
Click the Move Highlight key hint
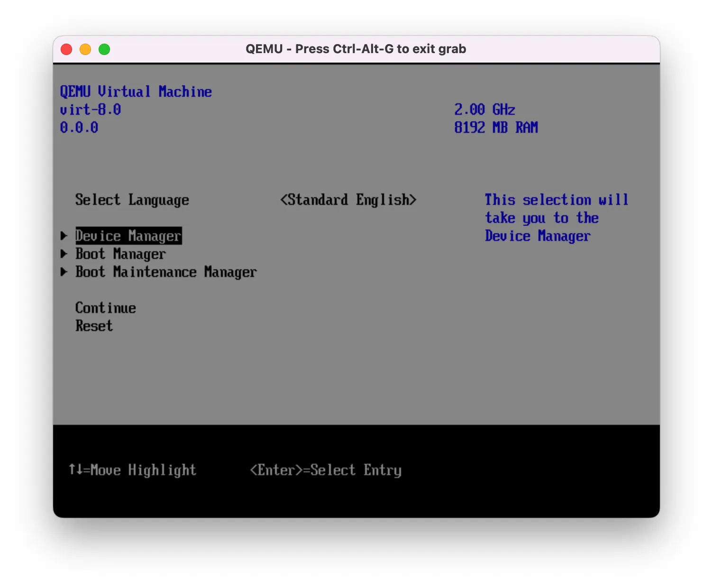point(132,470)
